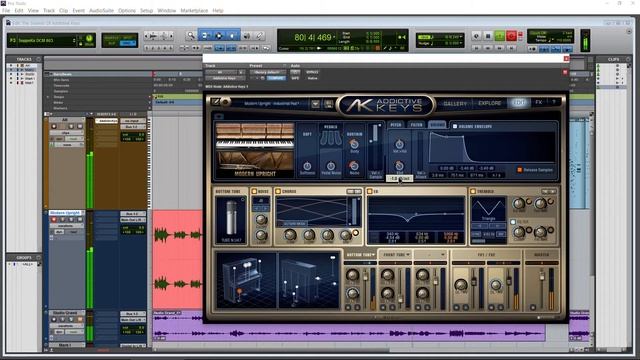This screenshot has width=640, height=360.
Task: Open the main counter display dropdown arrow
Action: pyautogui.click(x=334, y=38)
